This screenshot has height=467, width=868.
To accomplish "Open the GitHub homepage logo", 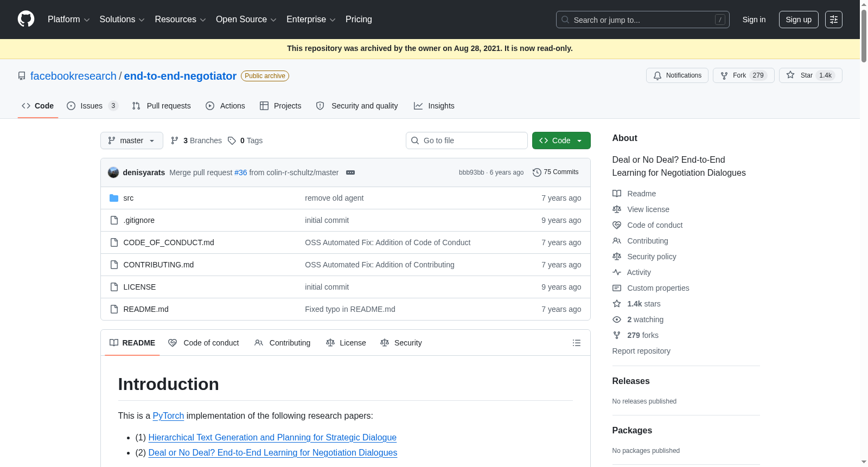I will 26,19.
